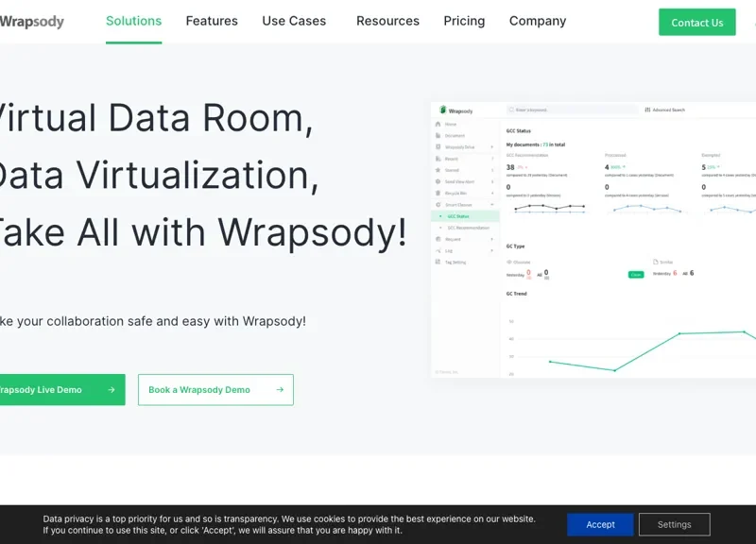Open the Use Cases navigation menu
The image size is (756, 544).
tap(294, 21)
